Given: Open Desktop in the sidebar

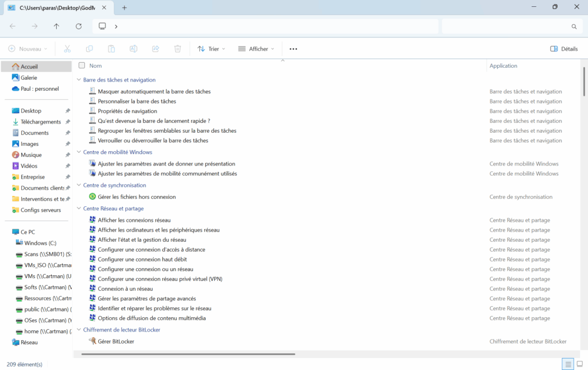Looking at the screenshot, I should [31, 111].
